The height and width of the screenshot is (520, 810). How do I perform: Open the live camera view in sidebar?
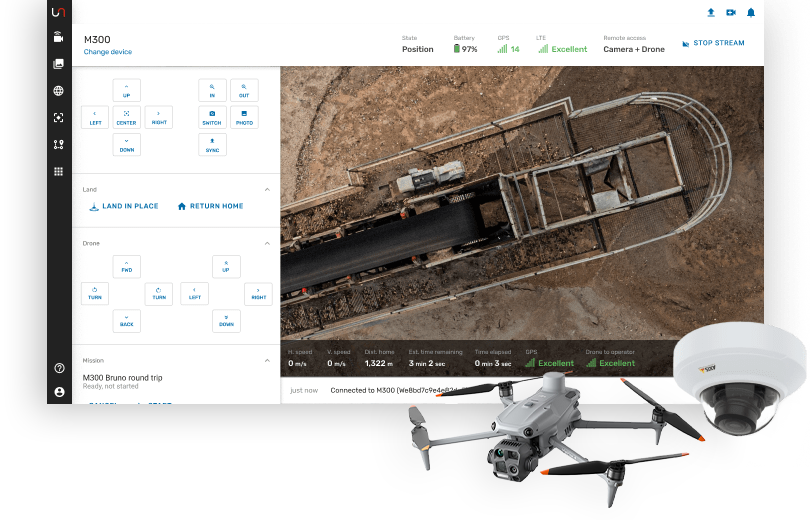pos(58,37)
